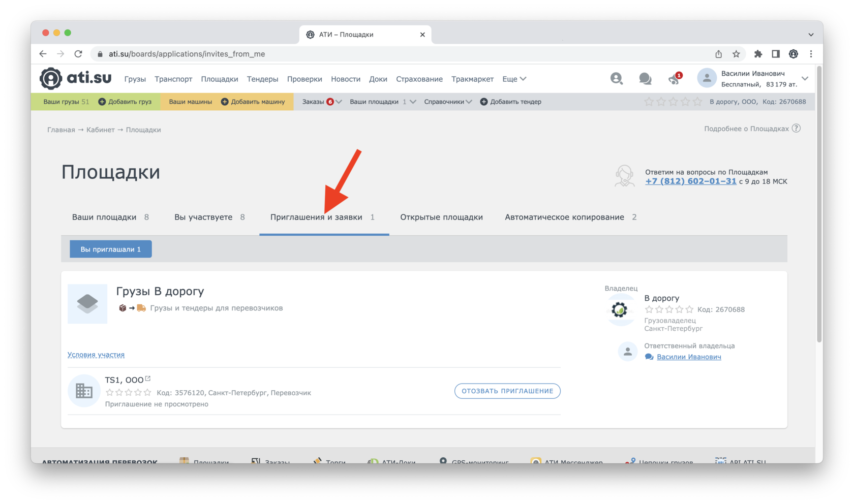Bookmark this page with star icon
This screenshot has height=504, width=854.
(x=736, y=54)
